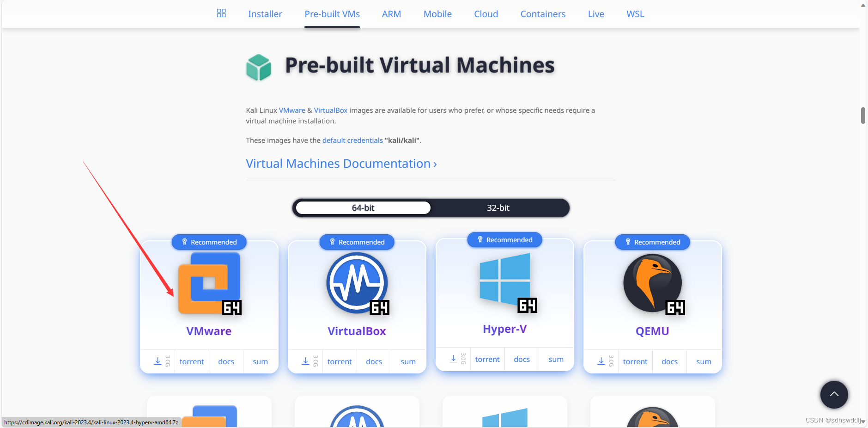The width and height of the screenshot is (868, 428).
Task: Click the Recommended badge on VirtualBox card
Action: point(357,242)
